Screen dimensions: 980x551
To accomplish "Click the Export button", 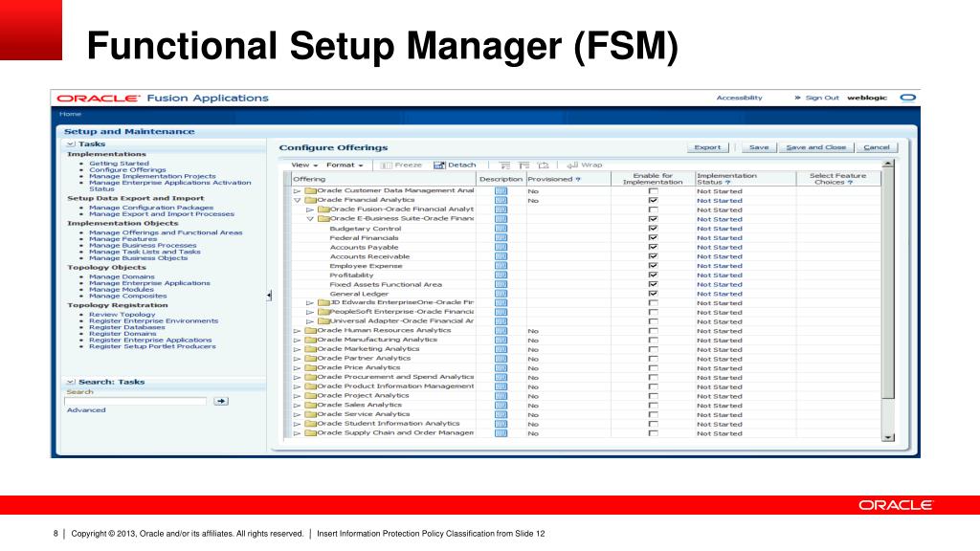I will point(707,147).
